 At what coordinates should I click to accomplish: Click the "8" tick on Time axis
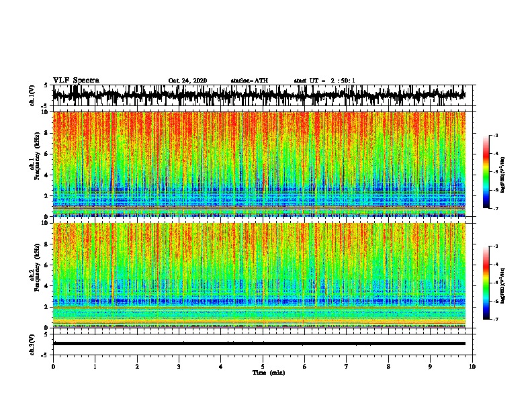[x=388, y=367]
